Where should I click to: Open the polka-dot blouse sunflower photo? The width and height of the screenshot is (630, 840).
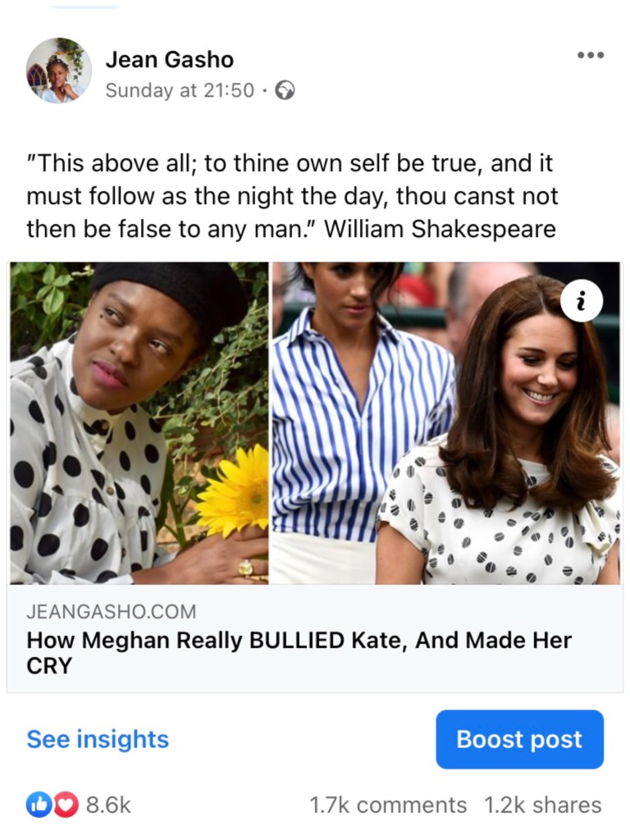pos(139,423)
